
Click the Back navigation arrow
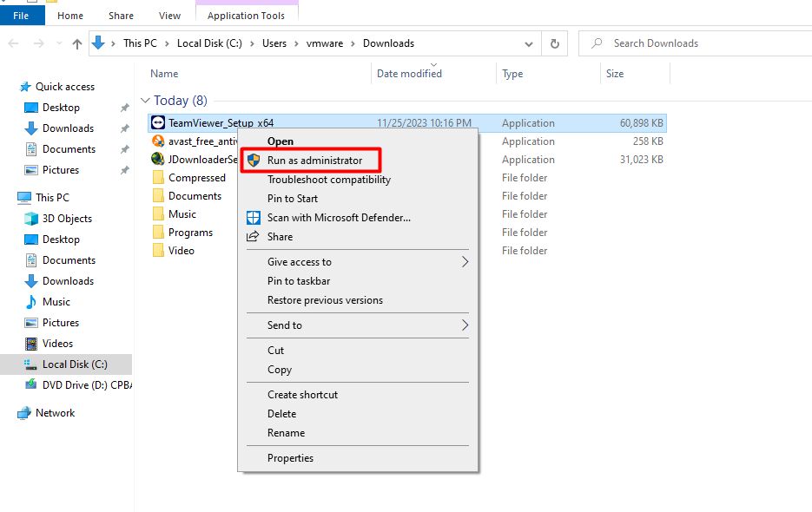coord(14,43)
